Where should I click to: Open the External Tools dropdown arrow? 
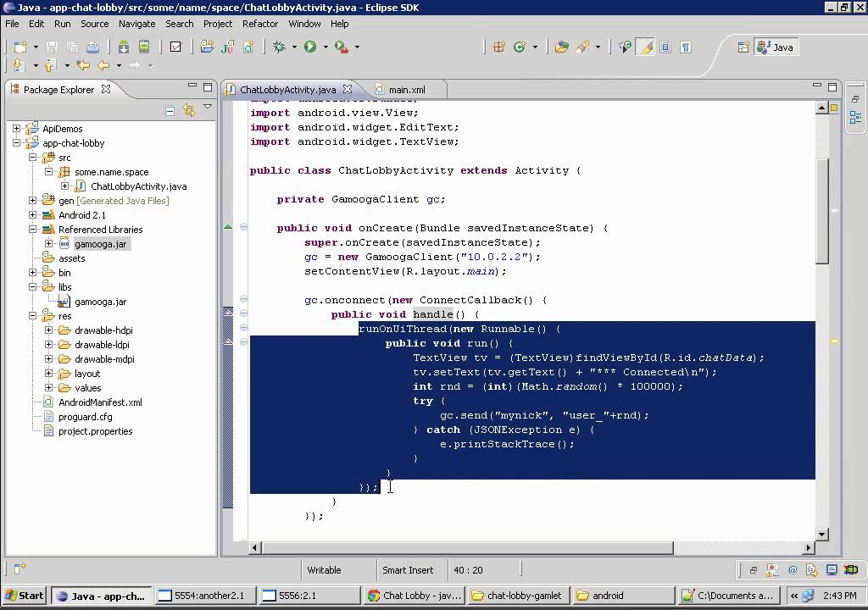(x=357, y=47)
